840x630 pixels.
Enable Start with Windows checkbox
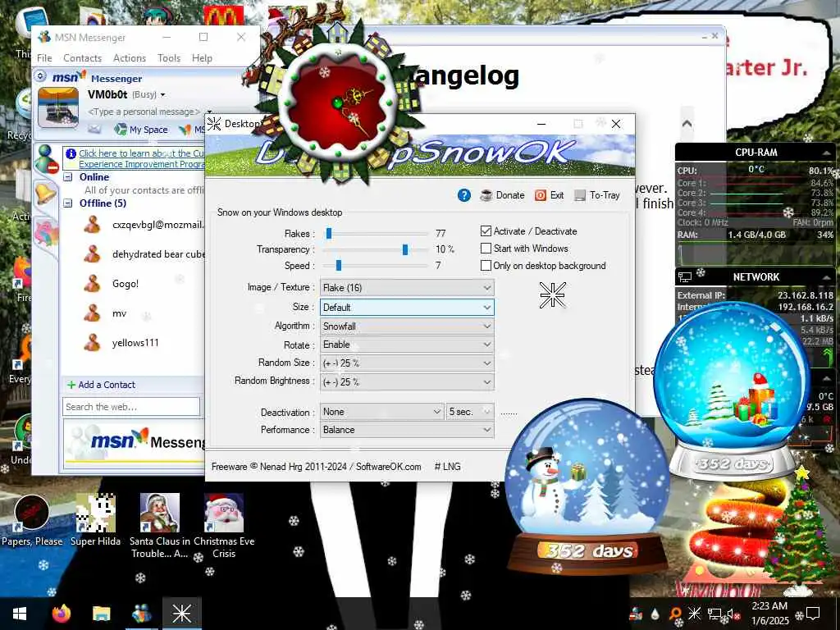[486, 249]
